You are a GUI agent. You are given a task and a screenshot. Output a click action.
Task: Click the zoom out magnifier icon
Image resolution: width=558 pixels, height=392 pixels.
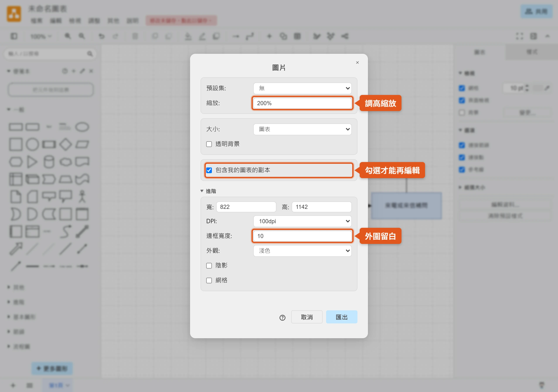click(82, 36)
